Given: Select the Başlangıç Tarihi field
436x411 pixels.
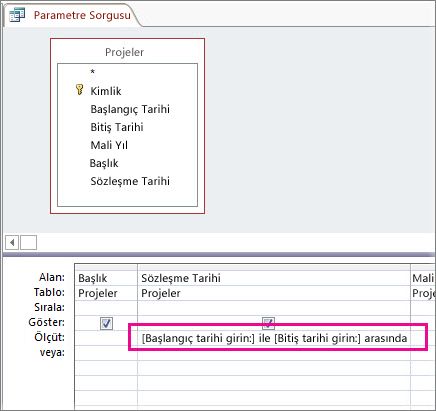Looking at the screenshot, I should 130,109.
